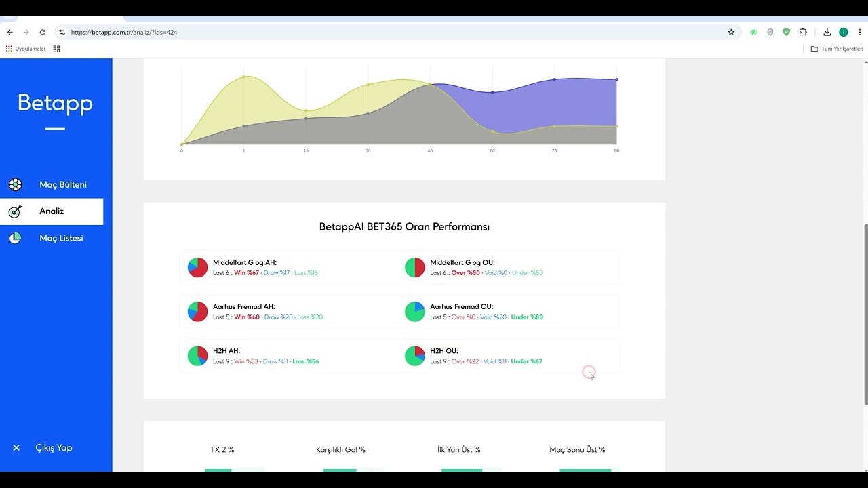Click the 'Over %50' text
This screenshot has width=868, height=488.
[465, 273]
